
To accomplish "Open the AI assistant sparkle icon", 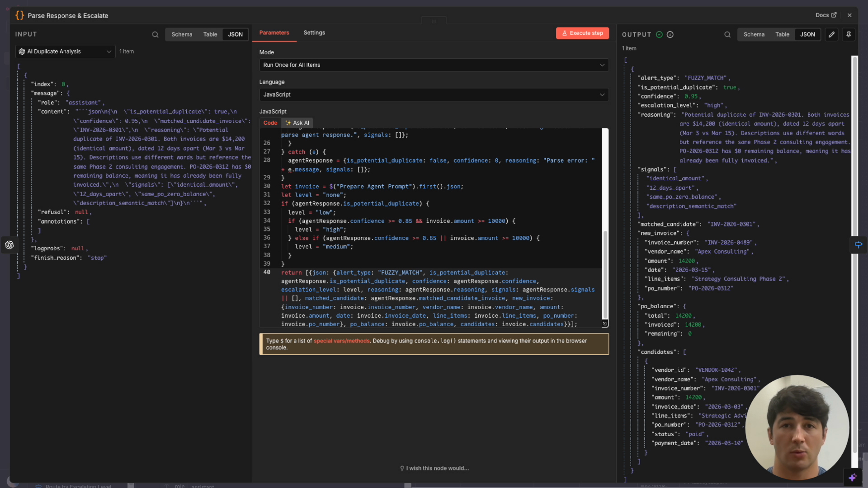I will [x=853, y=477].
